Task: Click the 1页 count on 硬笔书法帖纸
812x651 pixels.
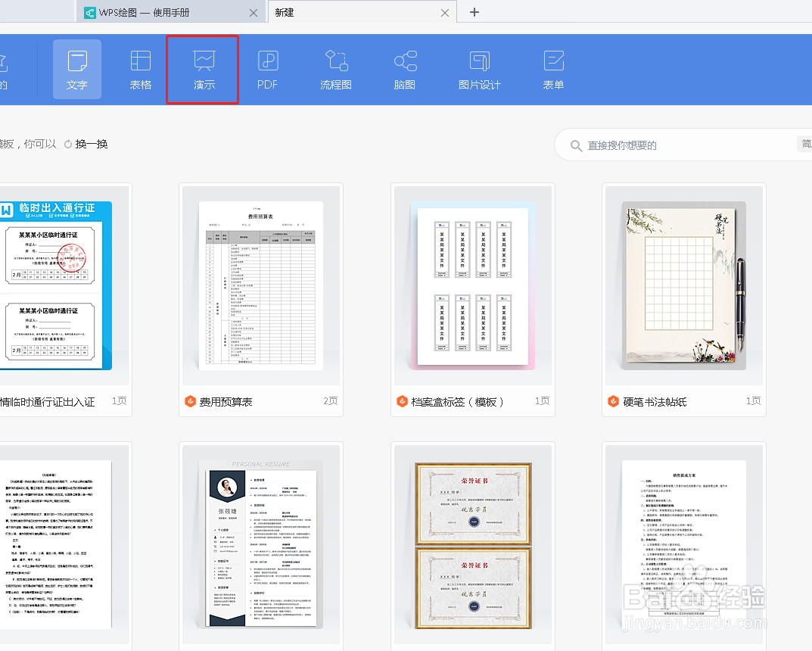Action: point(754,401)
